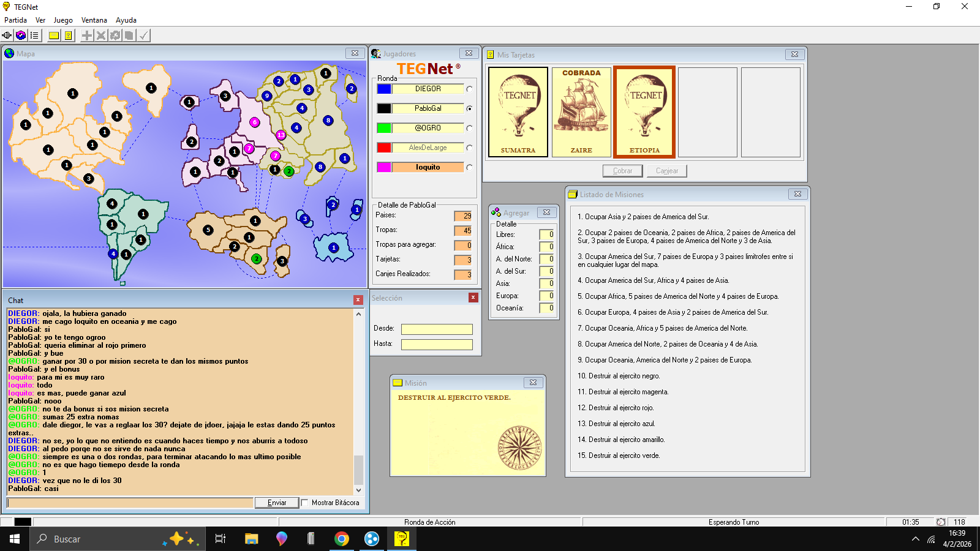Viewport: 980px width, 551px height.
Task: Select the radio button next to @OGRO
Action: point(469,128)
